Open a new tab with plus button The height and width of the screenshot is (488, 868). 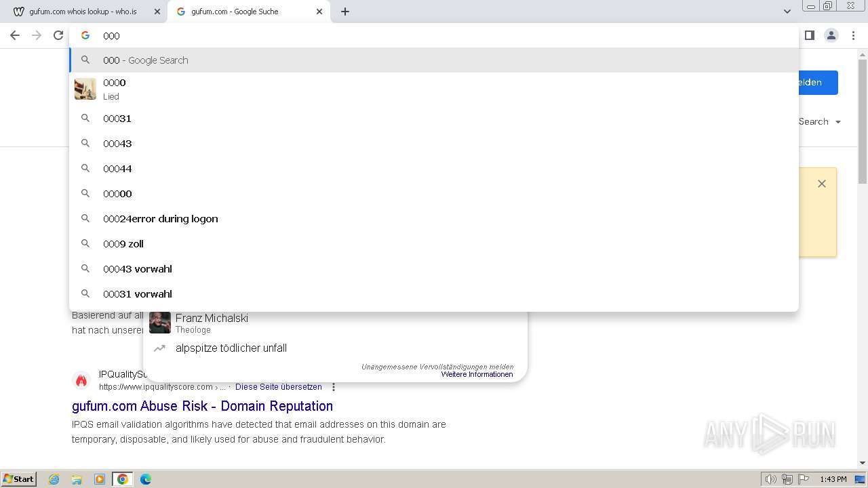click(345, 12)
